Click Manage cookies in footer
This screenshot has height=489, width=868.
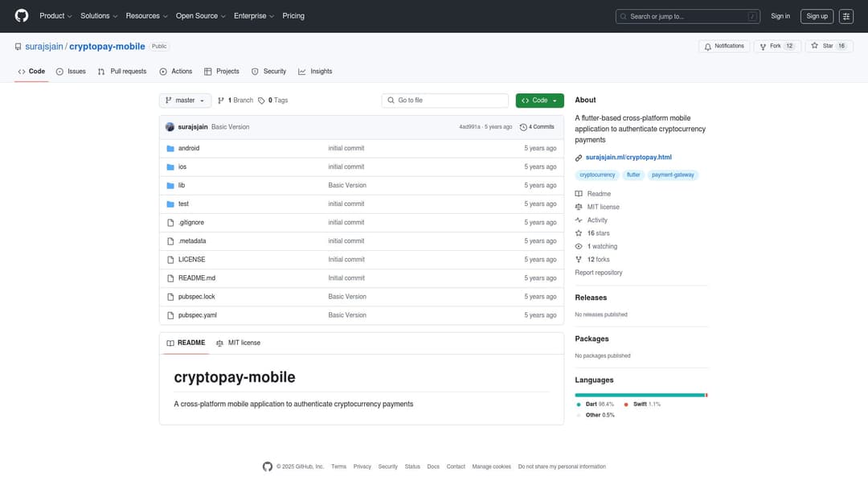[x=492, y=466]
